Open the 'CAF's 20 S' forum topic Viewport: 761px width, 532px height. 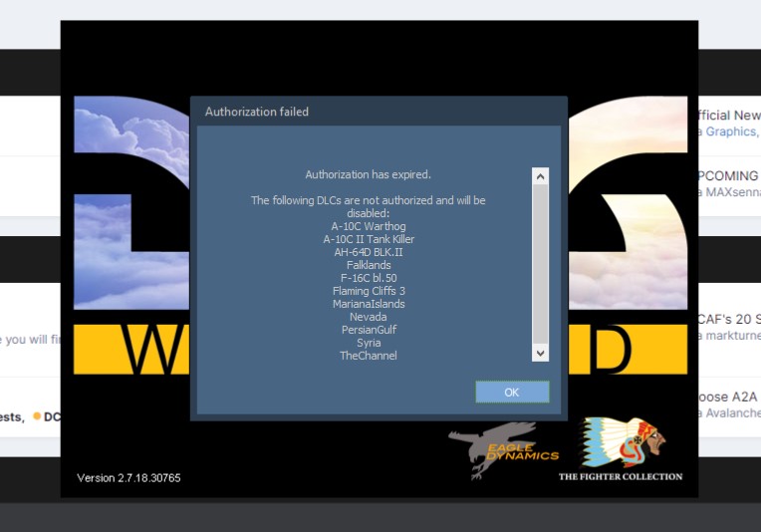(x=729, y=319)
